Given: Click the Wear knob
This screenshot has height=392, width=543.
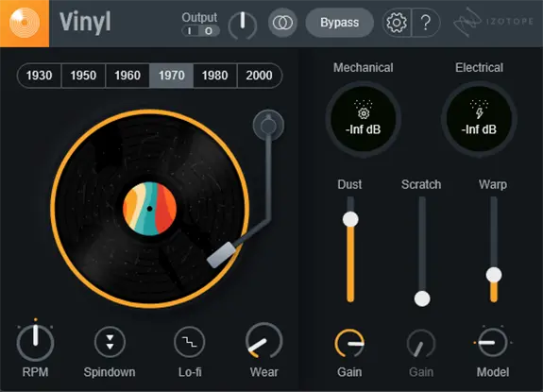Looking at the screenshot, I should pyautogui.click(x=263, y=342).
